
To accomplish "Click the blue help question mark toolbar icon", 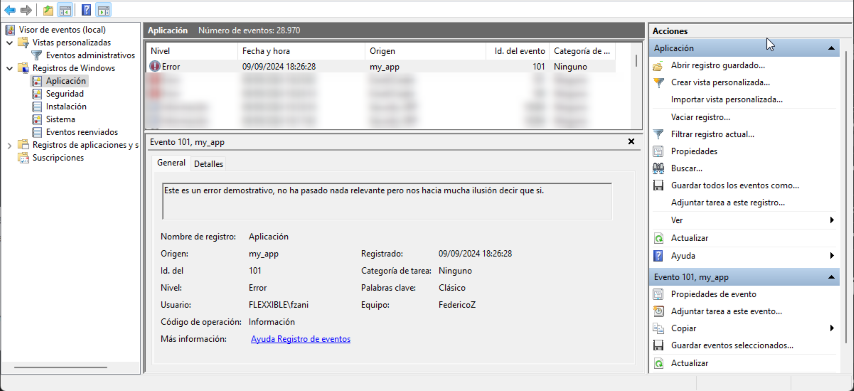I will [86, 10].
